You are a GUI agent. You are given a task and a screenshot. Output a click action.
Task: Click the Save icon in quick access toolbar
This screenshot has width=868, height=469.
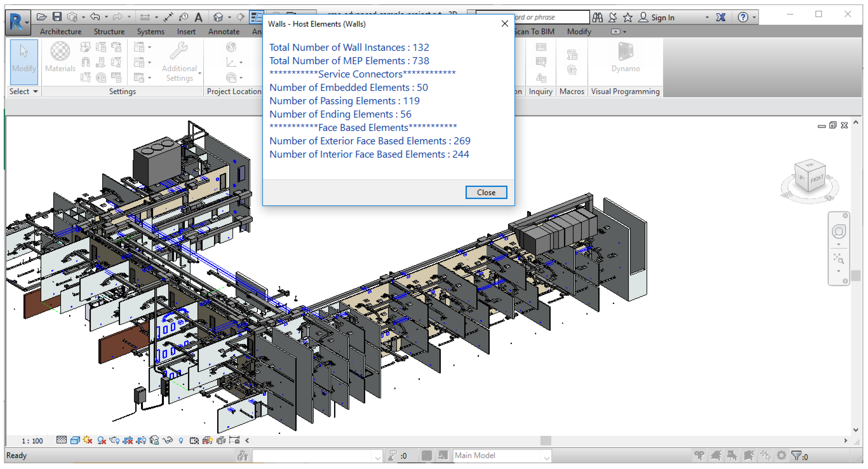click(x=57, y=17)
